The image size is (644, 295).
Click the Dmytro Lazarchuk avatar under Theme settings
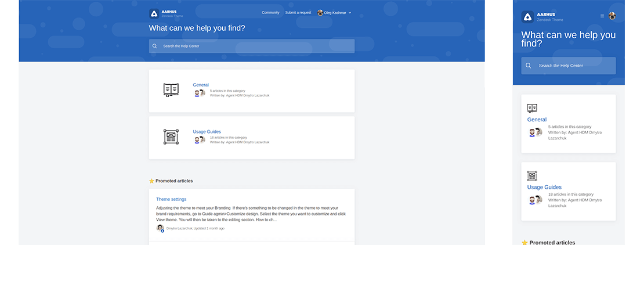pos(160,228)
